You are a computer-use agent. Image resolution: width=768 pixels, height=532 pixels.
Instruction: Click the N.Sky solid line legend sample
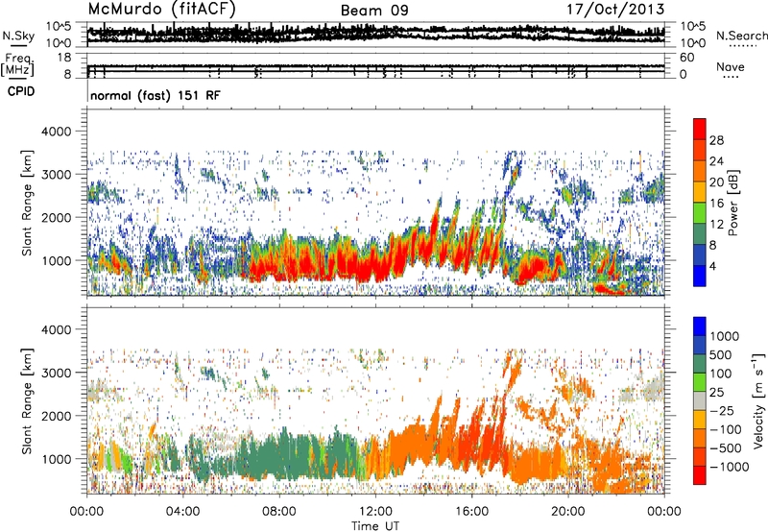(x=18, y=46)
